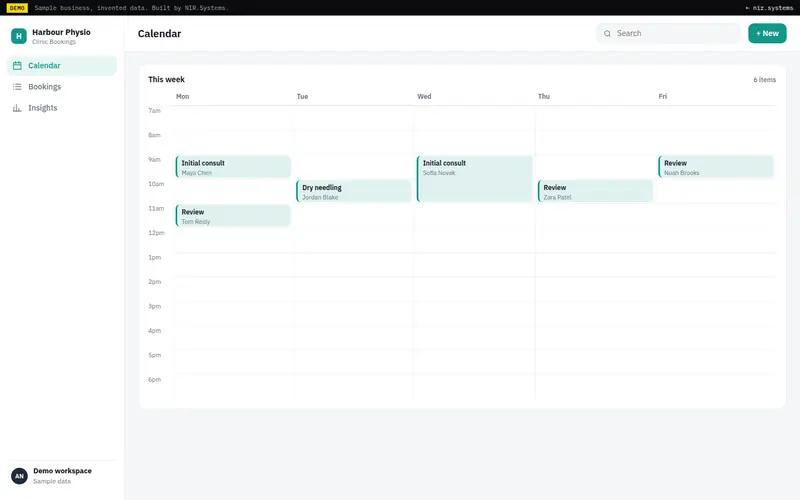Image resolution: width=800 pixels, height=500 pixels.
Task: Click the Wed column header
Action: click(424, 96)
